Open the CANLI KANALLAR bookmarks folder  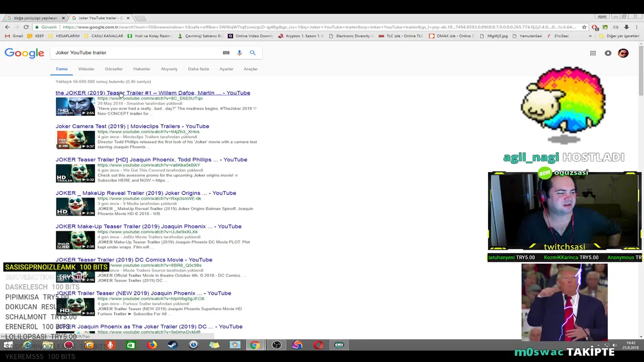[103, 36]
